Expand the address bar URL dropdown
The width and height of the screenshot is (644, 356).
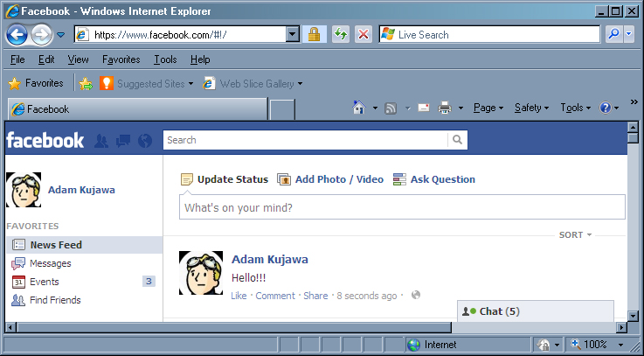coord(293,34)
